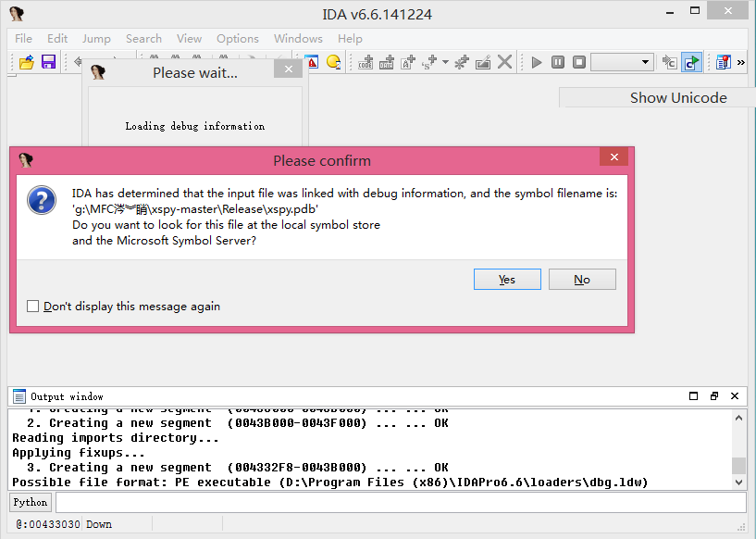Click the IDA icon in main title bar
Image resolution: width=756 pixels, height=539 pixels.
coord(17,14)
